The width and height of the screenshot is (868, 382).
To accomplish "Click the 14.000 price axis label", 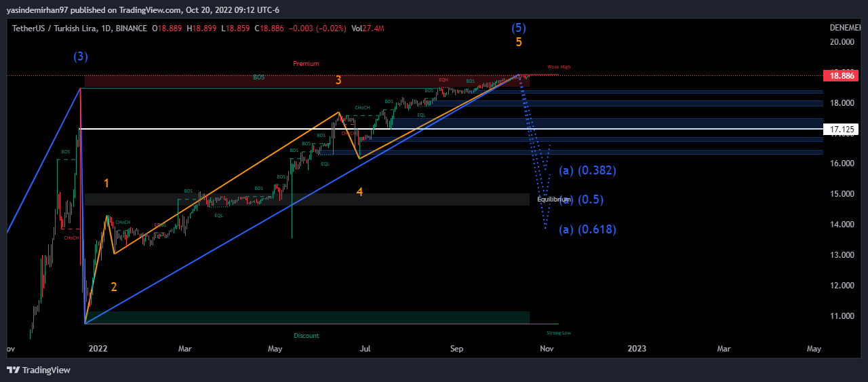I will tap(843, 225).
